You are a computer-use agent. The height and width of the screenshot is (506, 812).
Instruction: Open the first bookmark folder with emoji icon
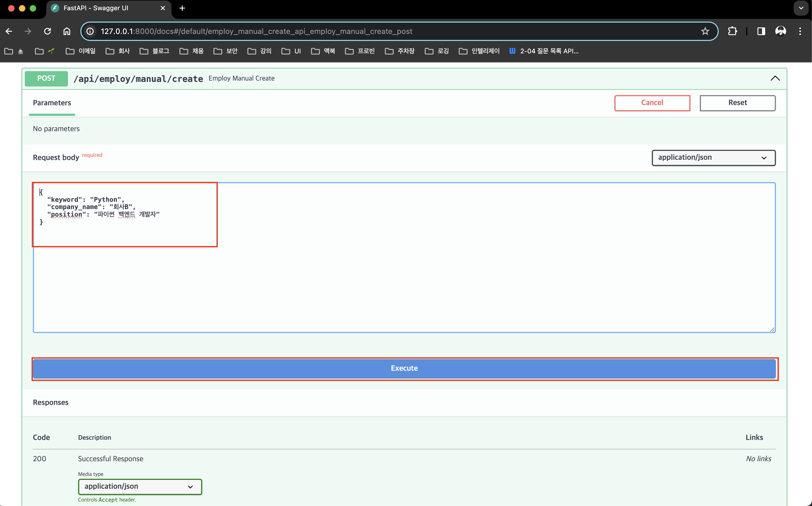pos(14,51)
